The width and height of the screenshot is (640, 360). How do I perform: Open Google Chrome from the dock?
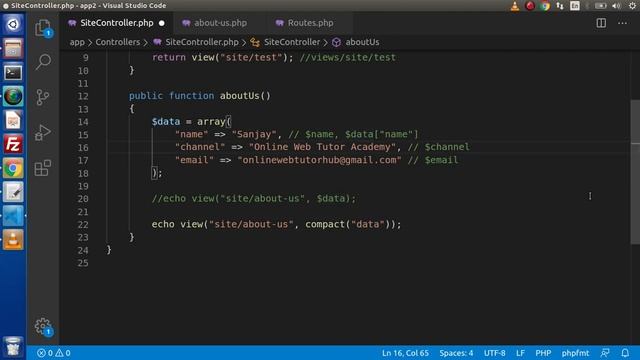click(x=13, y=168)
